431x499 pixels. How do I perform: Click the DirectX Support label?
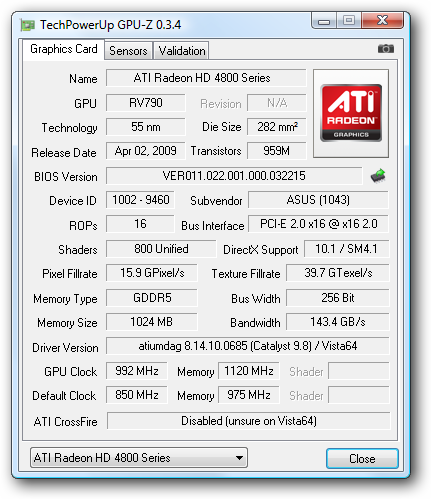[261, 250]
